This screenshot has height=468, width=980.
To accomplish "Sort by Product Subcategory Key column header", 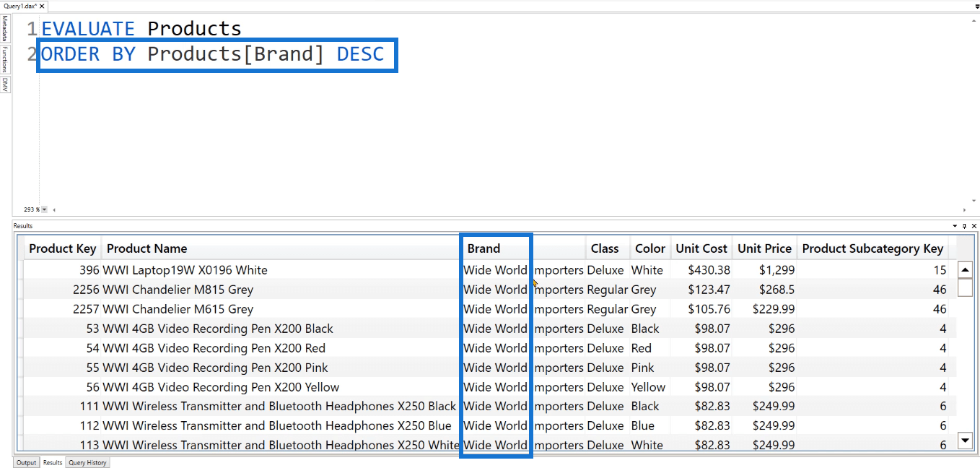I will [872, 248].
